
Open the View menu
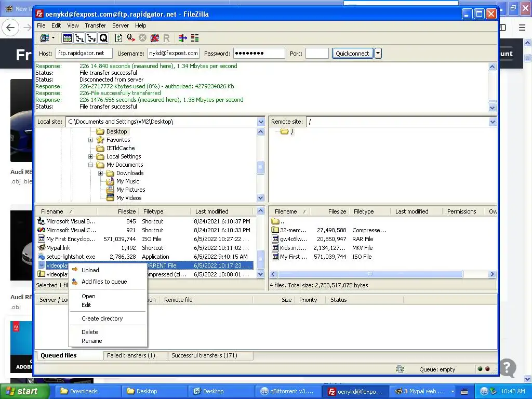pos(73,25)
